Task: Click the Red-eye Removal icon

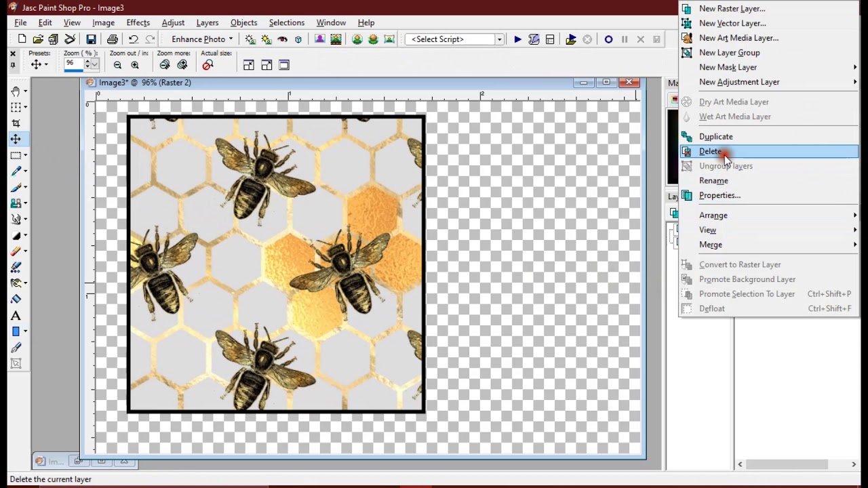Action: tap(283, 39)
